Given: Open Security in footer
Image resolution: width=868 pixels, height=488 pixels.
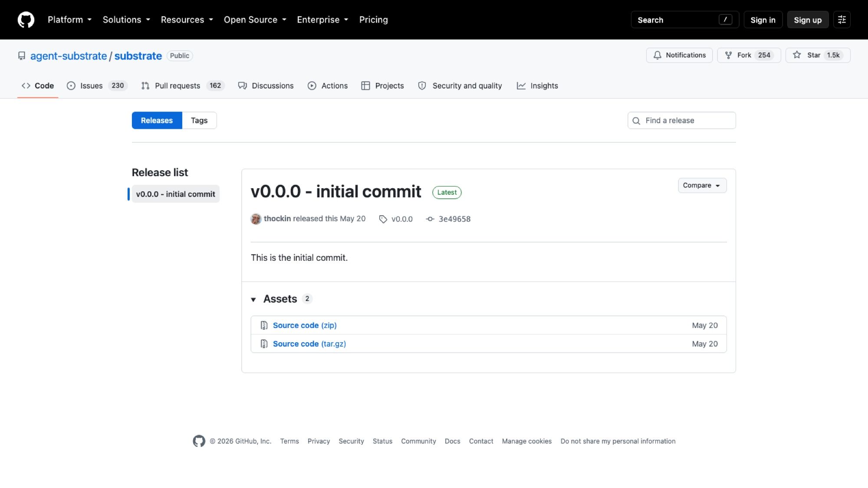Looking at the screenshot, I should pos(351,441).
